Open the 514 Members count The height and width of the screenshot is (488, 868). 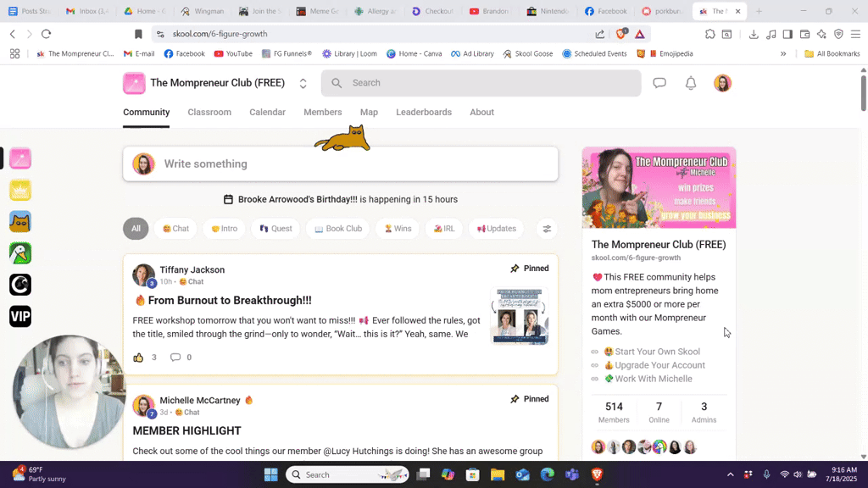614,413
